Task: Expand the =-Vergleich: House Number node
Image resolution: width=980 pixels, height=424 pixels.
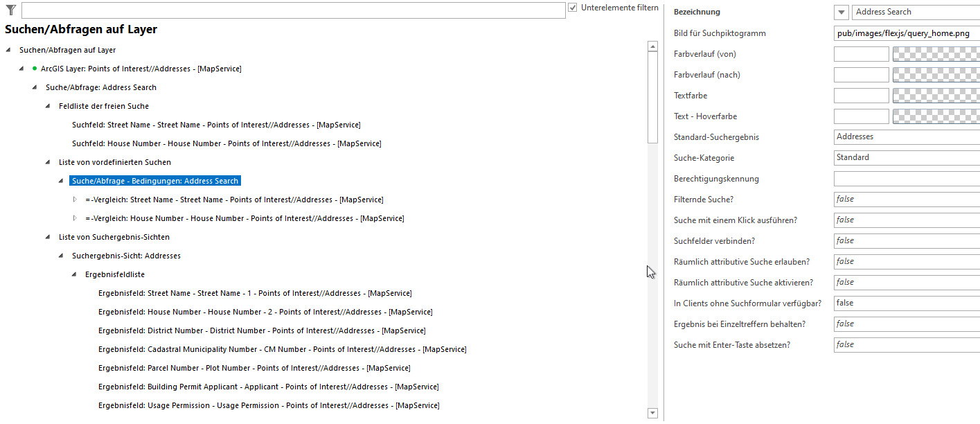Action: point(75,218)
